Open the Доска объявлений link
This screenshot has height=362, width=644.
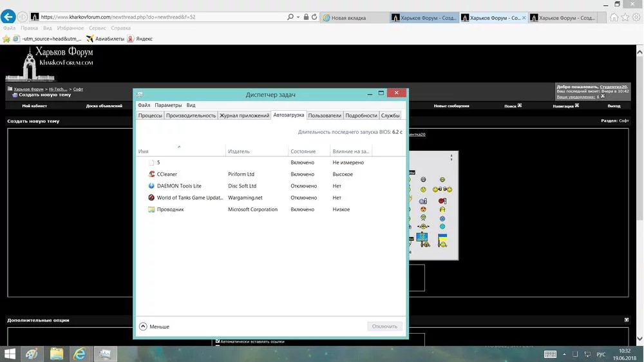[x=104, y=106]
